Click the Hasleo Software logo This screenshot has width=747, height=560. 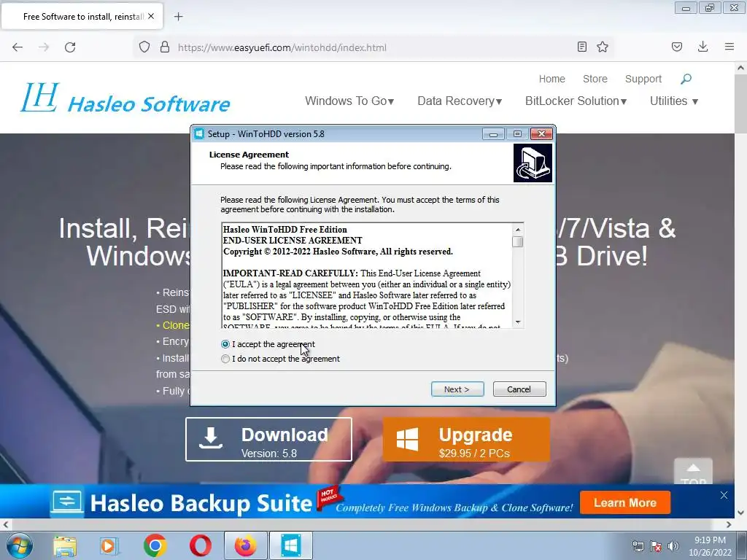click(x=125, y=98)
